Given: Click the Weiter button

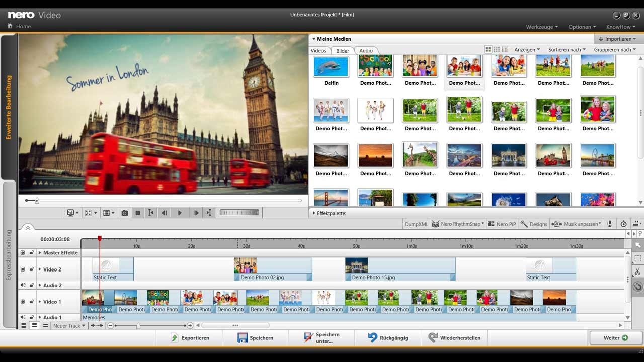Looking at the screenshot, I should point(615,338).
